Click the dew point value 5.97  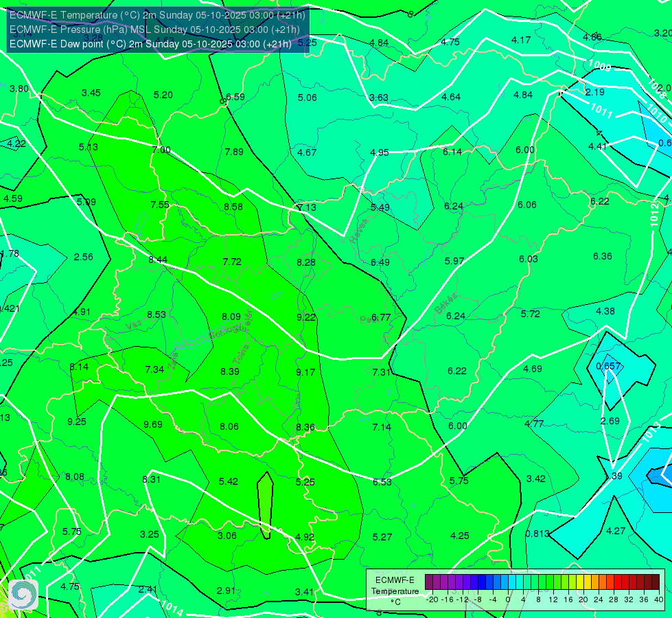click(x=454, y=261)
